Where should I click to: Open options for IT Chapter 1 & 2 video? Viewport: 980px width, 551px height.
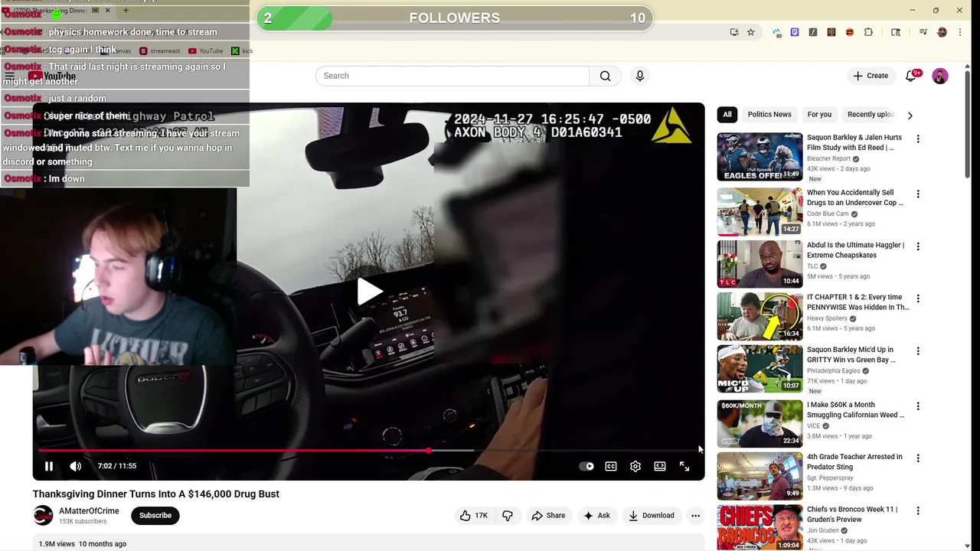[x=918, y=298]
